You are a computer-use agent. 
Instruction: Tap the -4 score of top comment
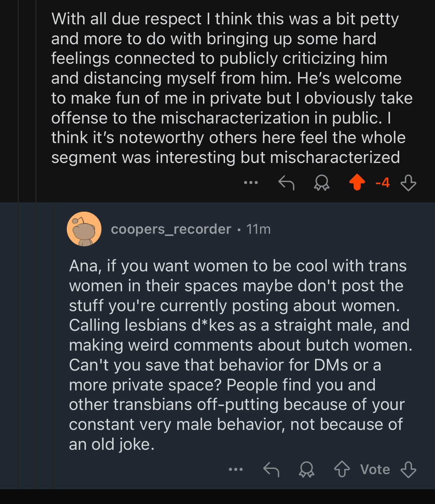coord(383,183)
